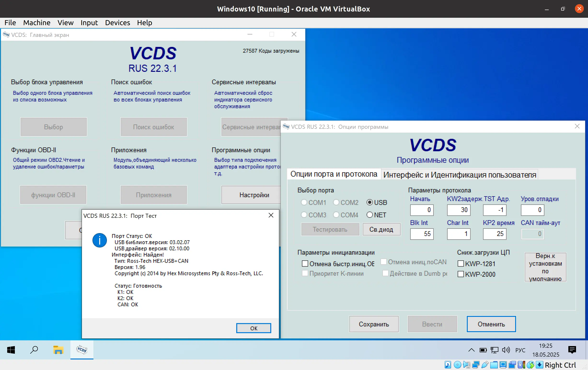The height and width of the screenshot is (370, 588).
Task: Click the Отменить button
Action: [x=491, y=324]
